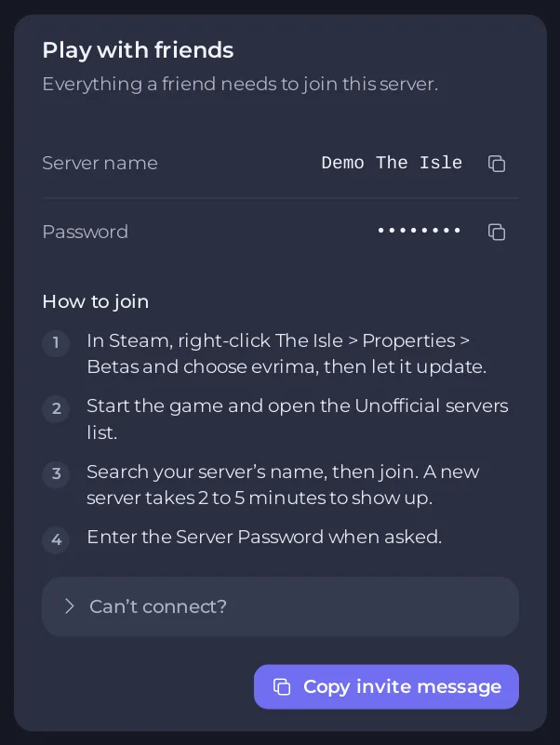Click step number 4 badge
560x745 pixels.
(56, 539)
